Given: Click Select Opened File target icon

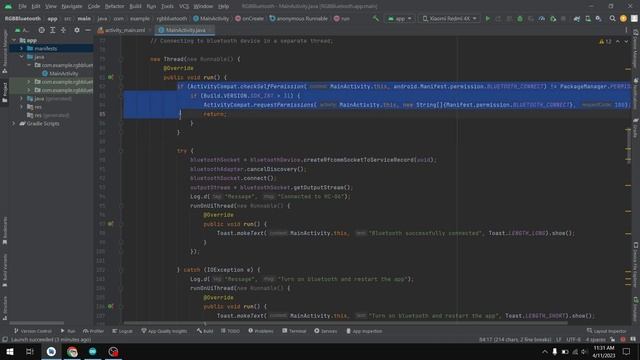Looking at the screenshot, I should click(x=42, y=30).
